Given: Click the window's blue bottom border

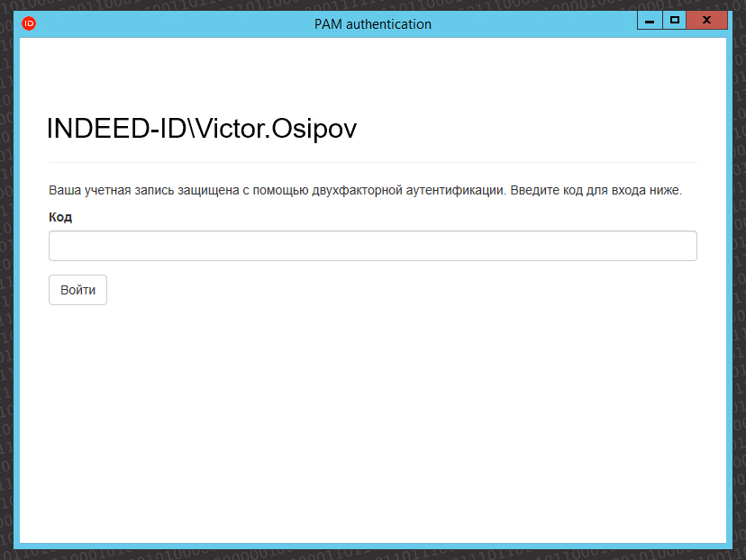Looking at the screenshot, I should 372,547.
